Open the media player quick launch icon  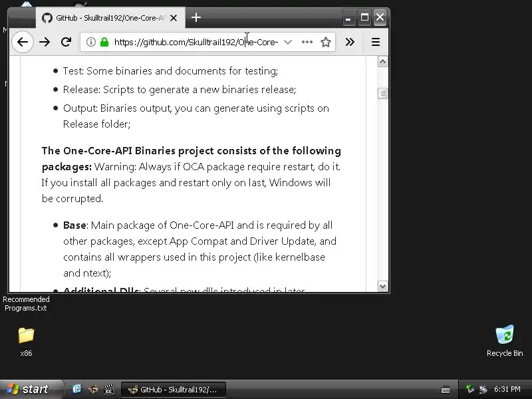point(108,389)
